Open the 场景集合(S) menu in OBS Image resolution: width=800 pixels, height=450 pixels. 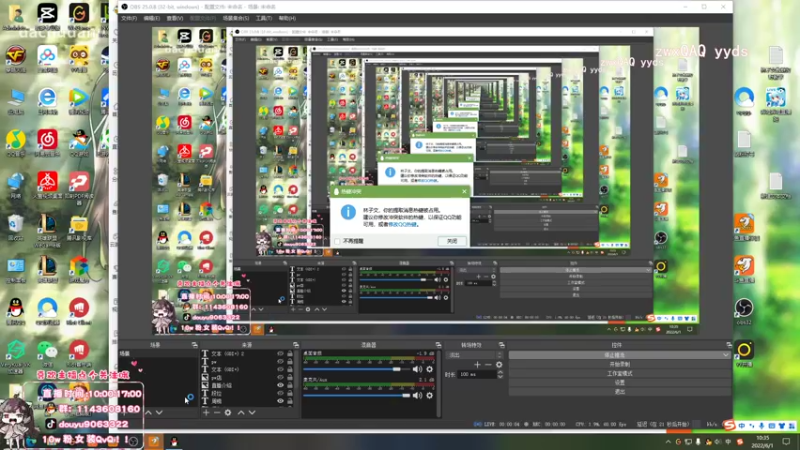(x=236, y=18)
